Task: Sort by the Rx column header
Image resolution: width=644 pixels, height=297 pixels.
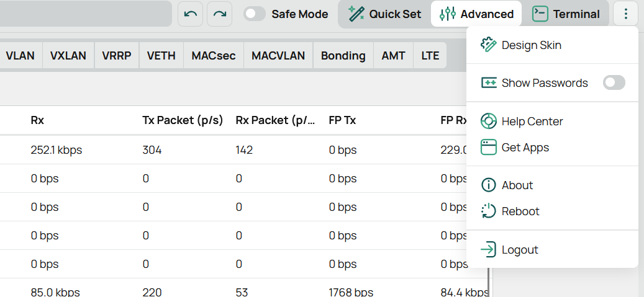Action: click(37, 120)
